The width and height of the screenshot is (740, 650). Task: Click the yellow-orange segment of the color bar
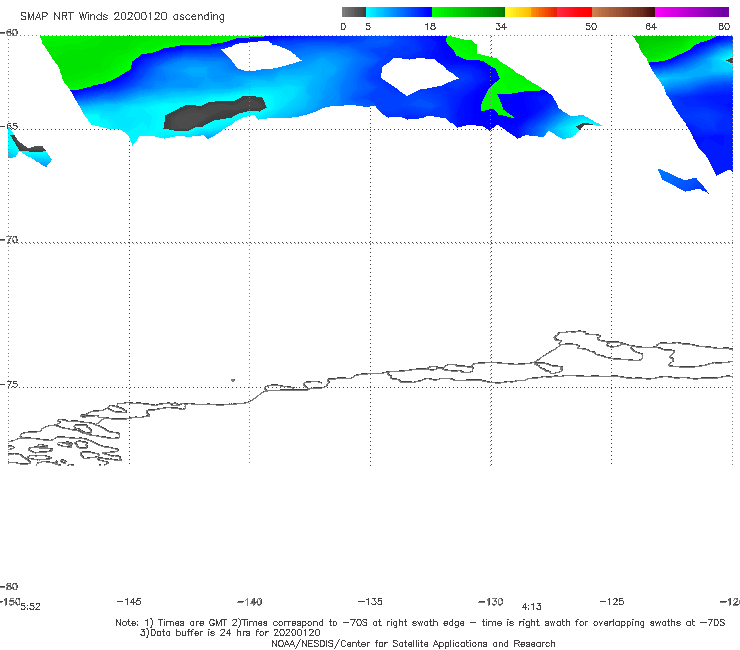point(531,12)
